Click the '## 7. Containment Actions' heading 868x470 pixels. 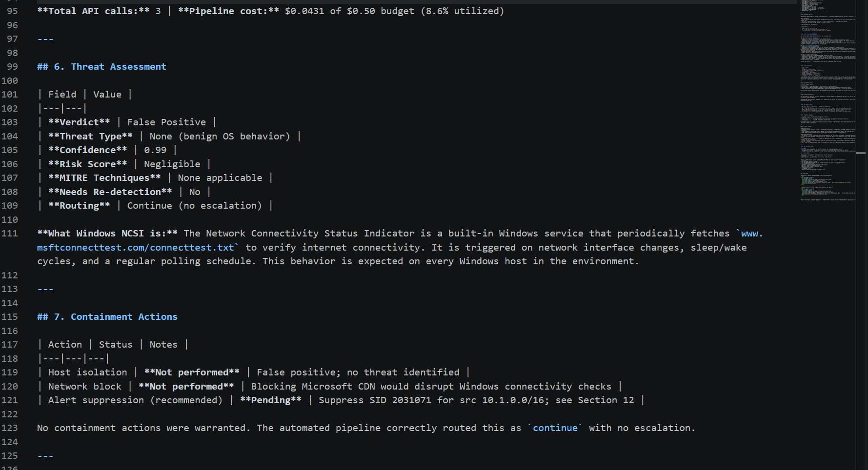[107, 317]
